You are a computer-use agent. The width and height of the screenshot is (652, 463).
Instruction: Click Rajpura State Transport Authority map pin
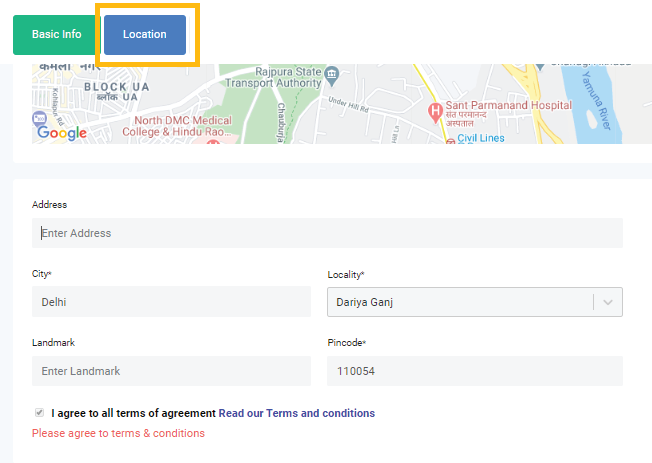coord(331,76)
